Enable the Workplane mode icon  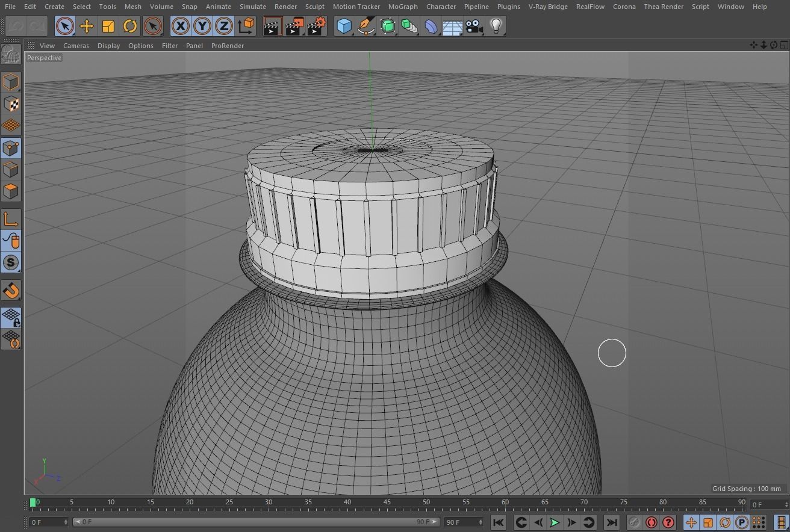(11, 125)
